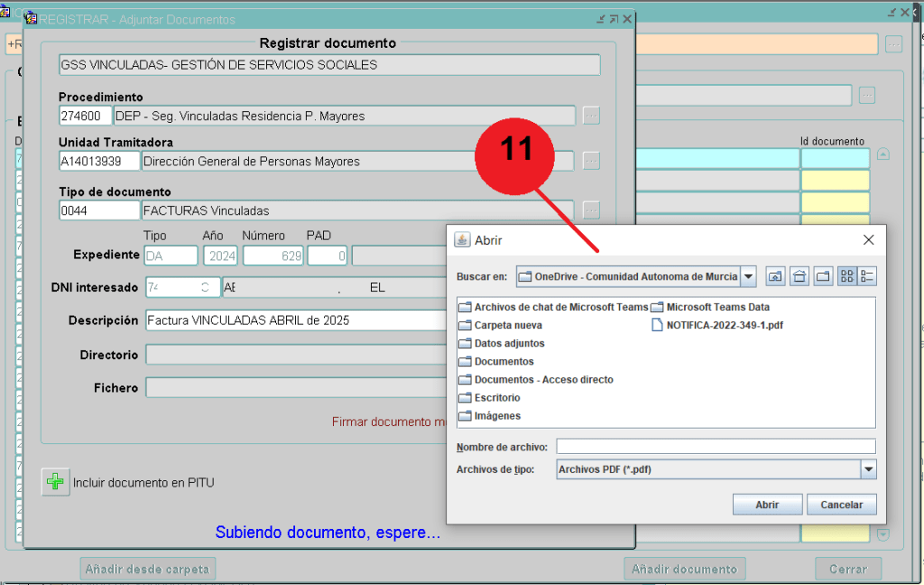The height and width of the screenshot is (585, 924).
Task: Open the Tipo de documento lookup button
Action: pyautogui.click(x=591, y=210)
